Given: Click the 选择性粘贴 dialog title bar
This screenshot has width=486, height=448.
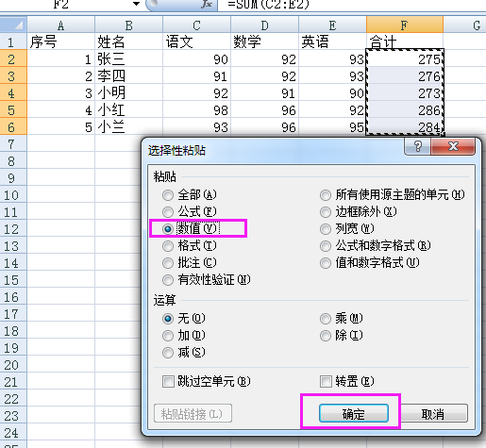Looking at the screenshot, I should click(x=274, y=150).
